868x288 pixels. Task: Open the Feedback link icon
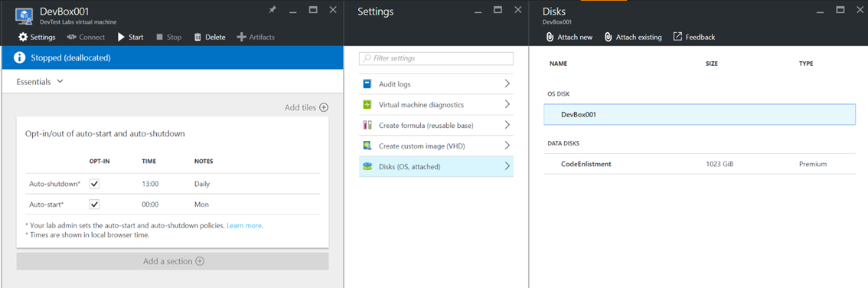(677, 37)
